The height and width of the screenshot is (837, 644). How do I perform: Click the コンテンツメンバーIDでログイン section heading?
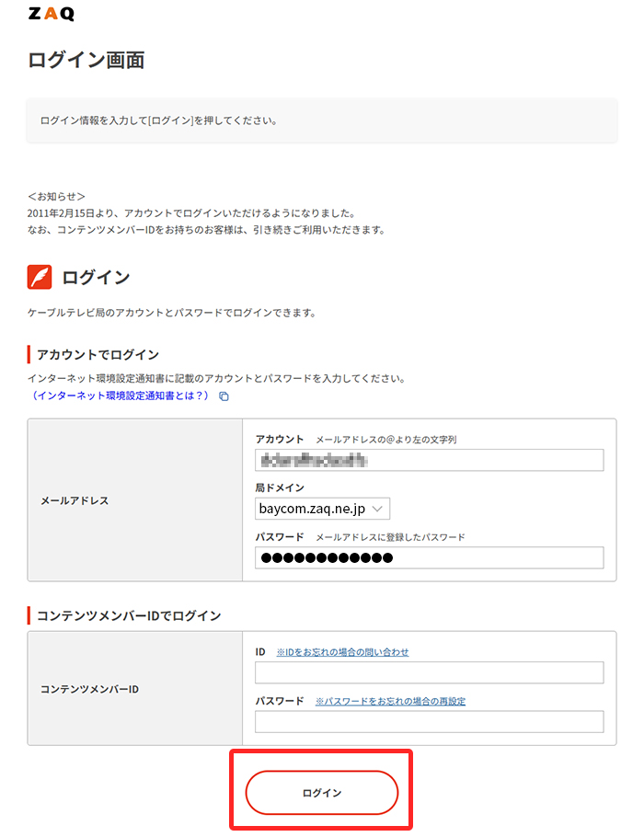click(x=129, y=615)
